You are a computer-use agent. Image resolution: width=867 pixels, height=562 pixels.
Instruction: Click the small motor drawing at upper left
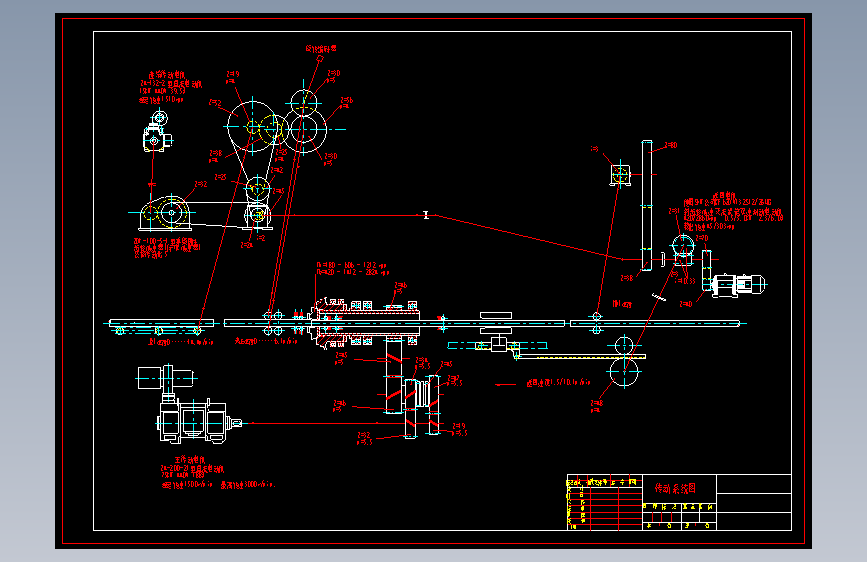[156, 132]
